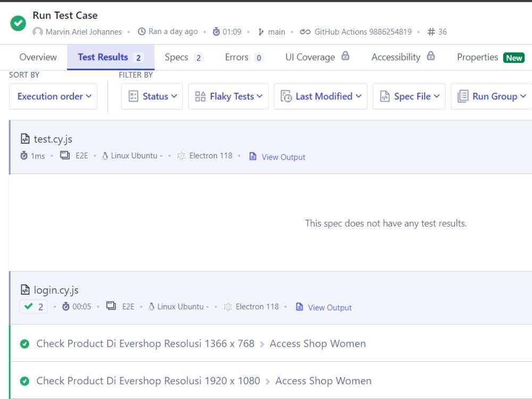View Output for login.cy.js
Image resolution: width=532 pixels, height=399 pixels.
tap(329, 307)
